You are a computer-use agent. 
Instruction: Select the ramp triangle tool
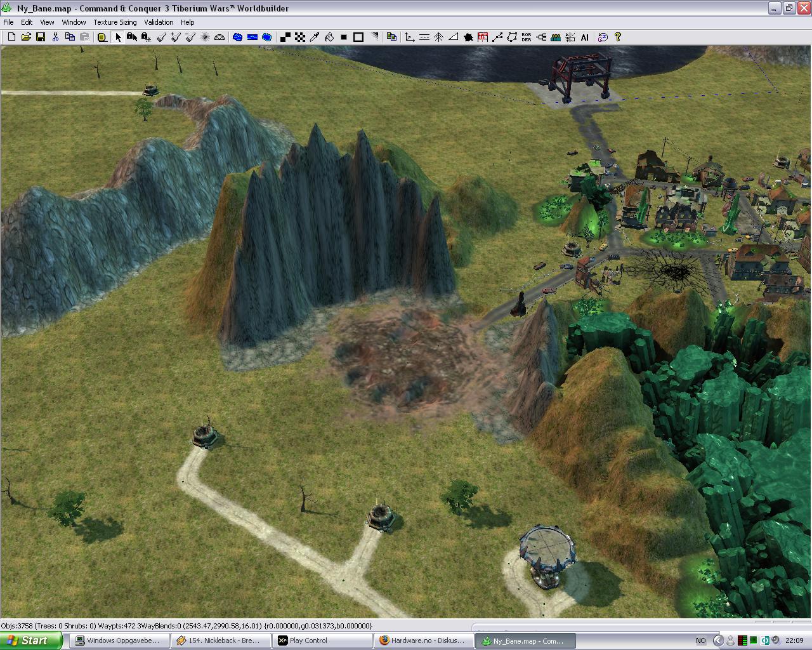[454, 37]
